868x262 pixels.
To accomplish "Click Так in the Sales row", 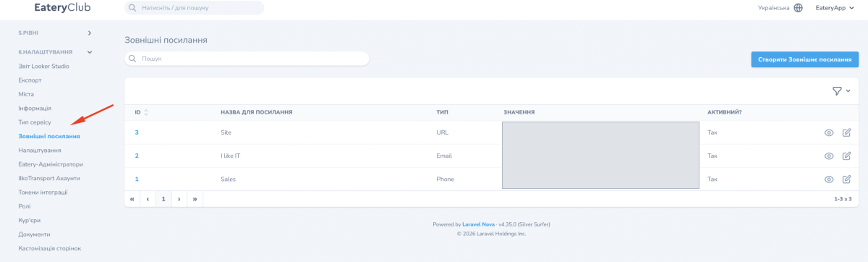I will [x=712, y=179].
